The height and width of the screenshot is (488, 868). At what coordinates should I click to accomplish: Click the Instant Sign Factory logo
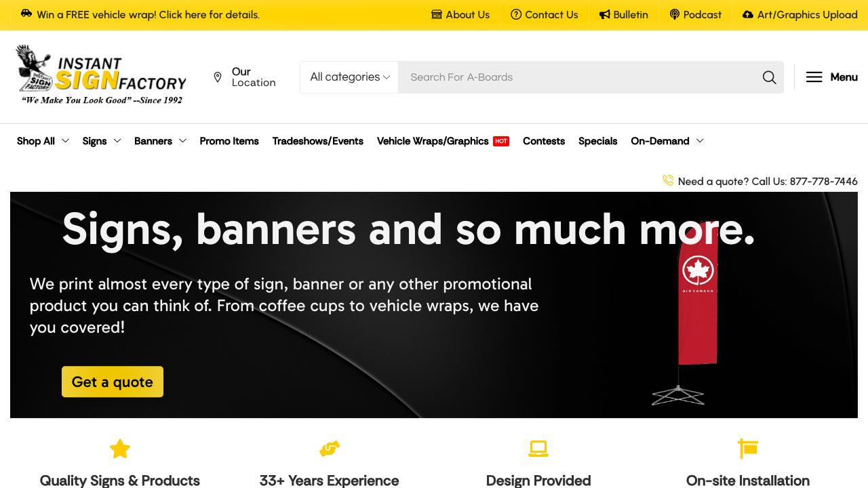coord(101,75)
